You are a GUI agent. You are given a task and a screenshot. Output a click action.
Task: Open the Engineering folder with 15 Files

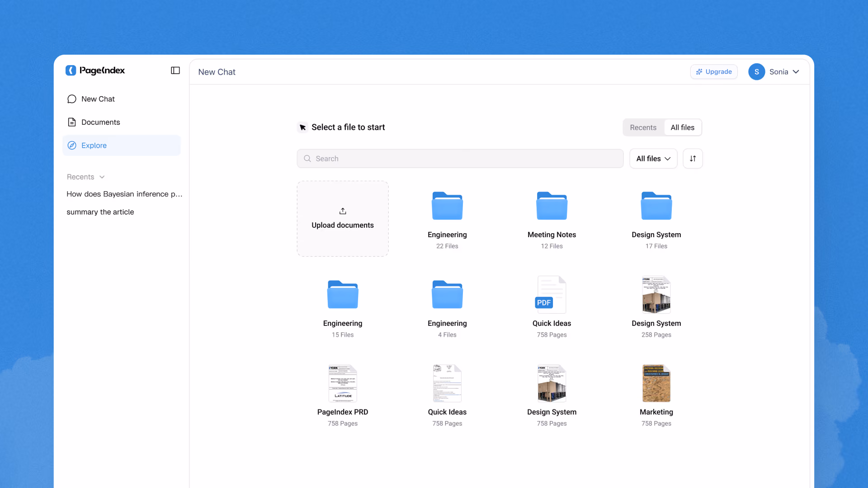343,295
